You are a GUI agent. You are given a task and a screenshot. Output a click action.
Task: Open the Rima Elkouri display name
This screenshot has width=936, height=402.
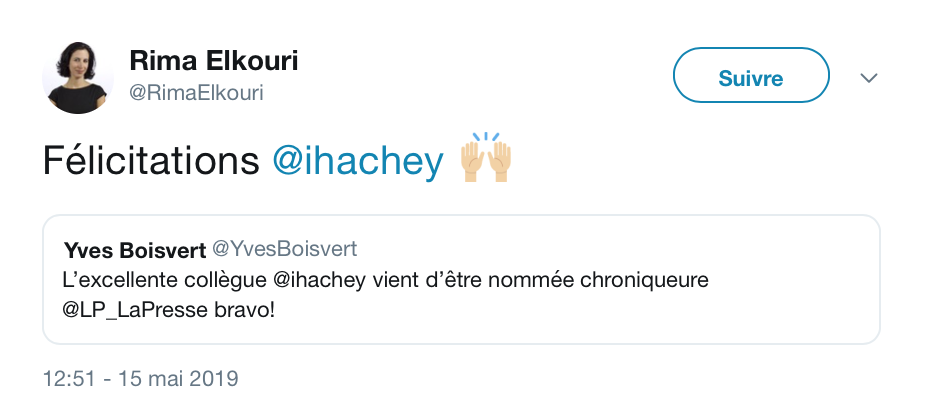[214, 61]
